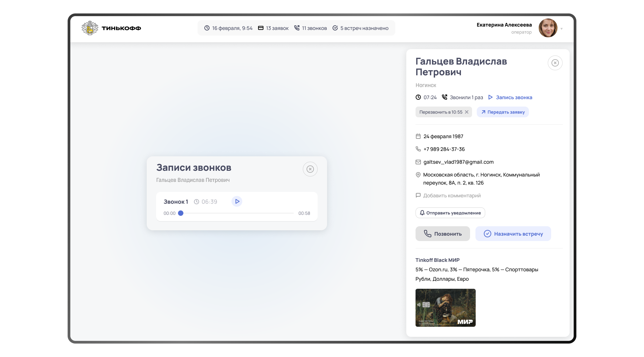Click the playback slider handle of the recording
This screenshot has height=357, width=644.
181,213
